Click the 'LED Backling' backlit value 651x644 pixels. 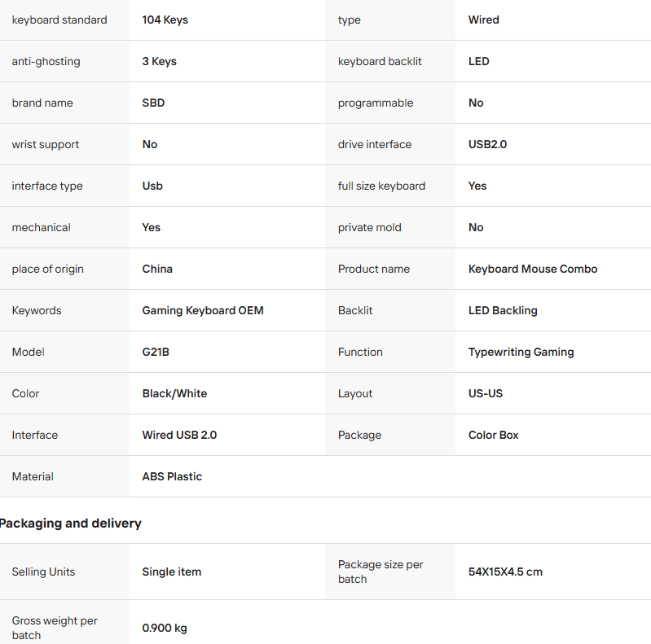(x=503, y=310)
